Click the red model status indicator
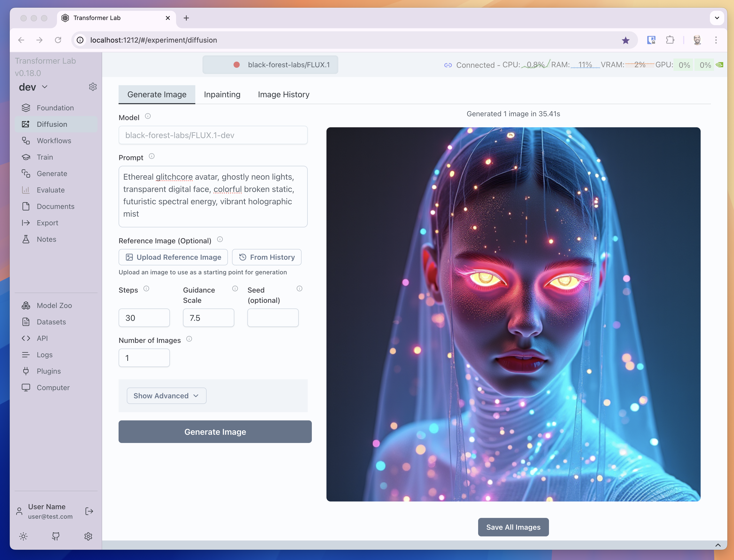The width and height of the screenshot is (734, 560). 237,65
